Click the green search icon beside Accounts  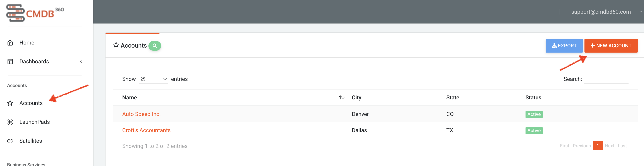pyautogui.click(x=155, y=46)
